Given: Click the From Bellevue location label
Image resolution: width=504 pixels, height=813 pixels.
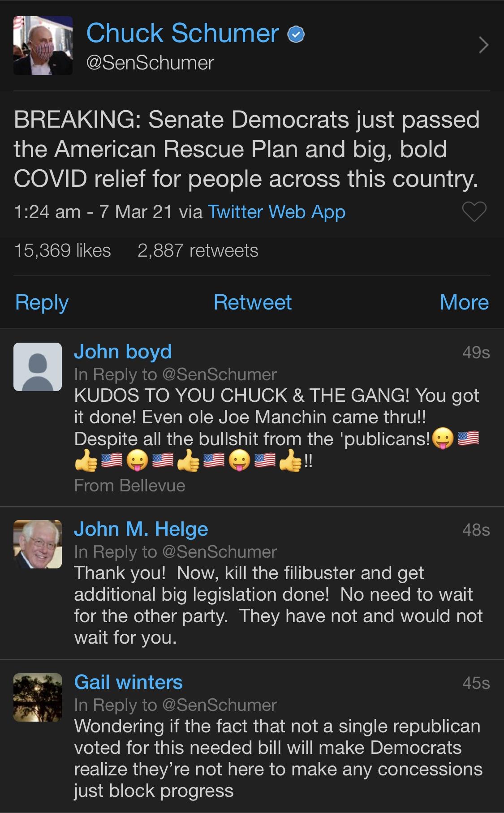Looking at the screenshot, I should (130, 485).
